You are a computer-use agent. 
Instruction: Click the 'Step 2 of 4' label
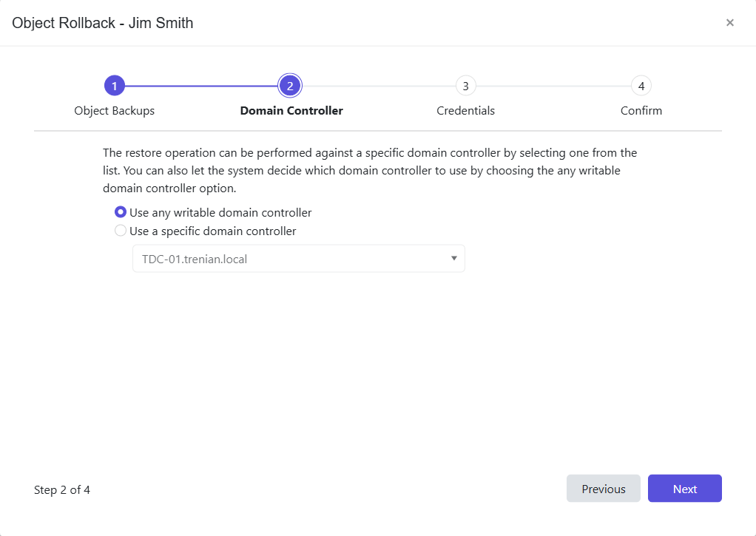pyautogui.click(x=62, y=489)
